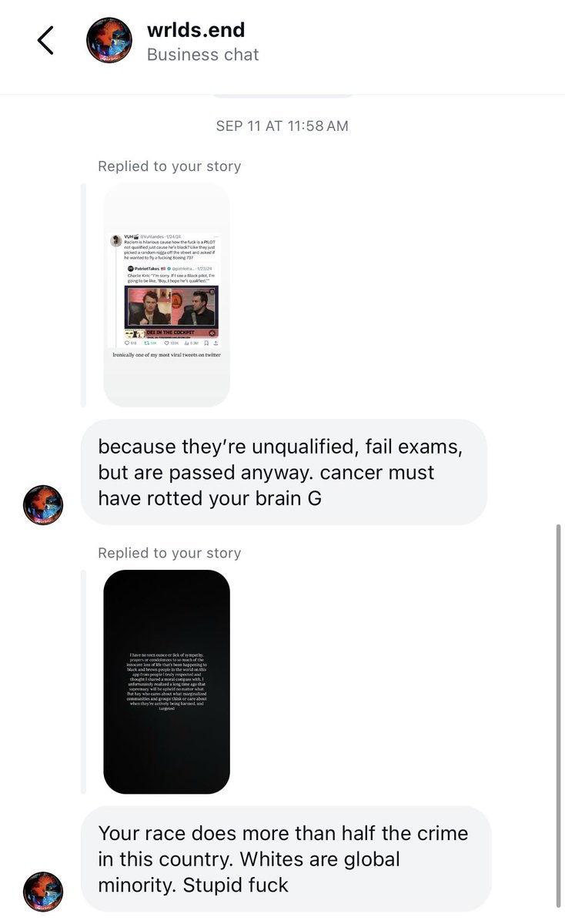565x924 pixels.
Task: Click the chat scrollbar on the right edge
Action: 559,716
